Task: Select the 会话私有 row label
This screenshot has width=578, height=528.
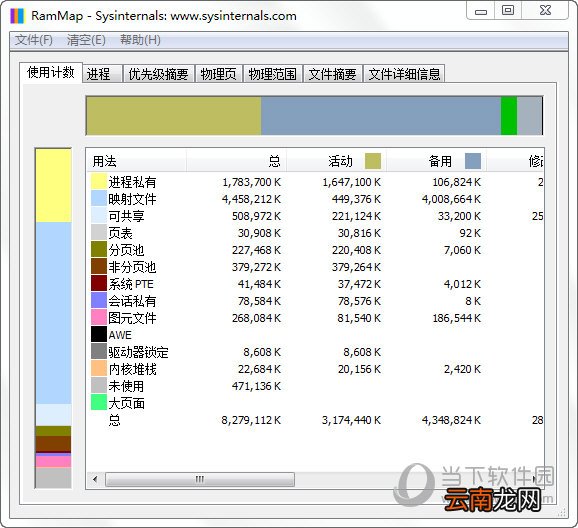Action: 132,301
